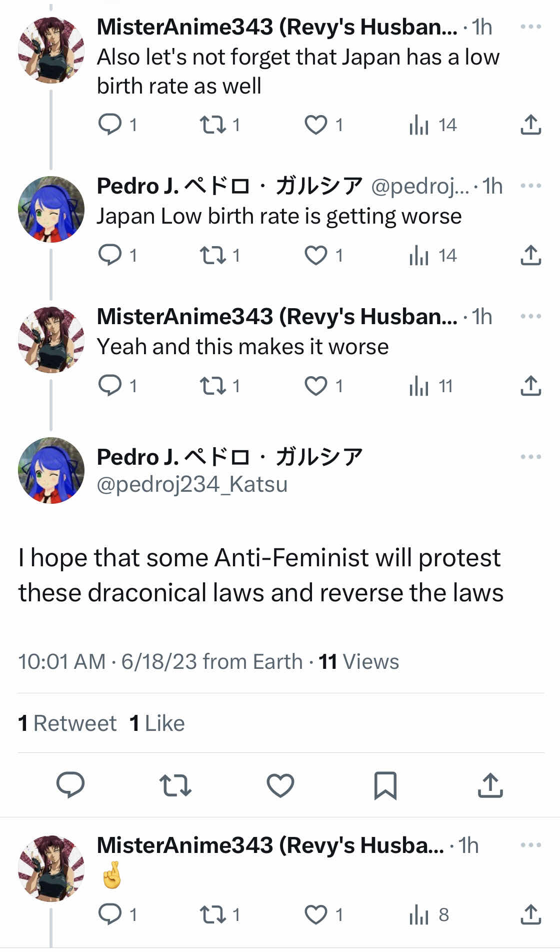The image size is (560, 952).
Task: Share the main tweet by Pedro J.
Action: click(490, 785)
